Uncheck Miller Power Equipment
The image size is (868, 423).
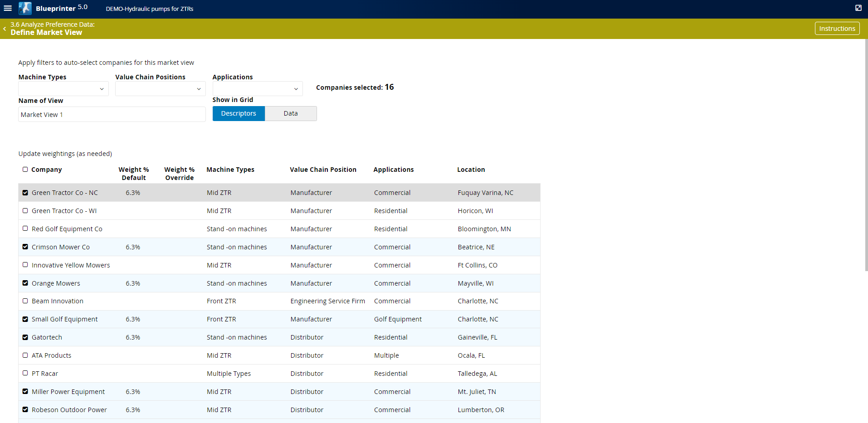coord(25,391)
